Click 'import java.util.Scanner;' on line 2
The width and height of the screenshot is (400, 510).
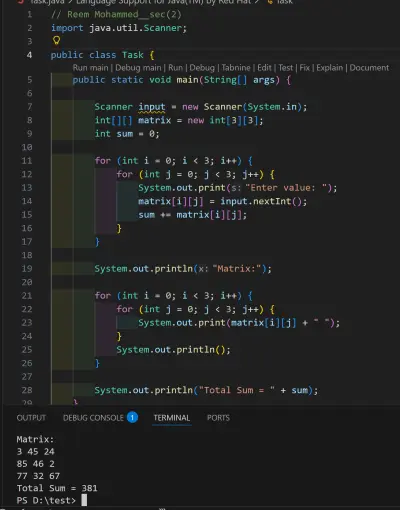pyautogui.click(x=119, y=28)
